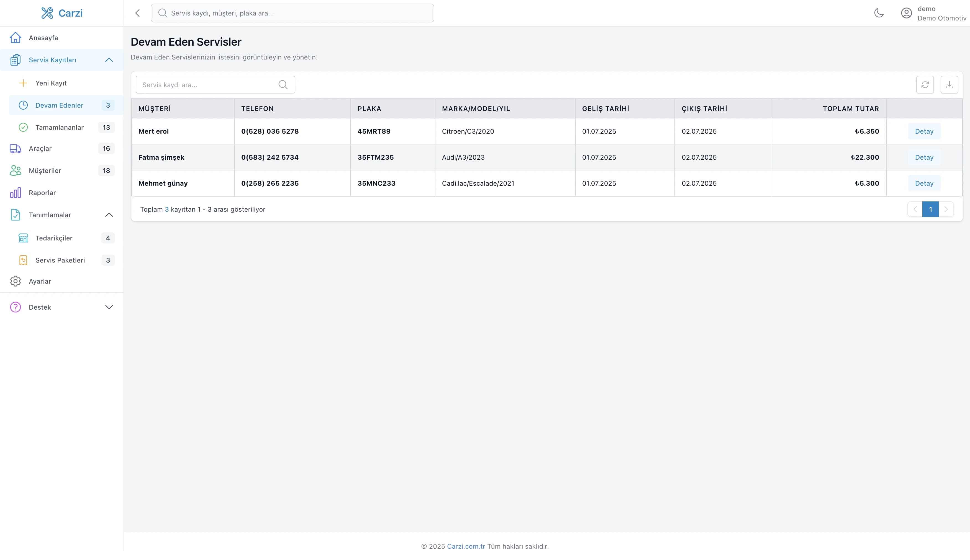
Task: Click the search icon in service search box
Action: click(x=283, y=85)
